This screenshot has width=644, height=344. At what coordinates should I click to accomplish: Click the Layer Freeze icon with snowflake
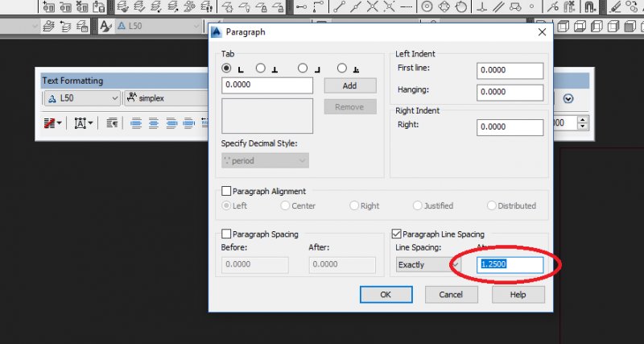pos(228,6)
